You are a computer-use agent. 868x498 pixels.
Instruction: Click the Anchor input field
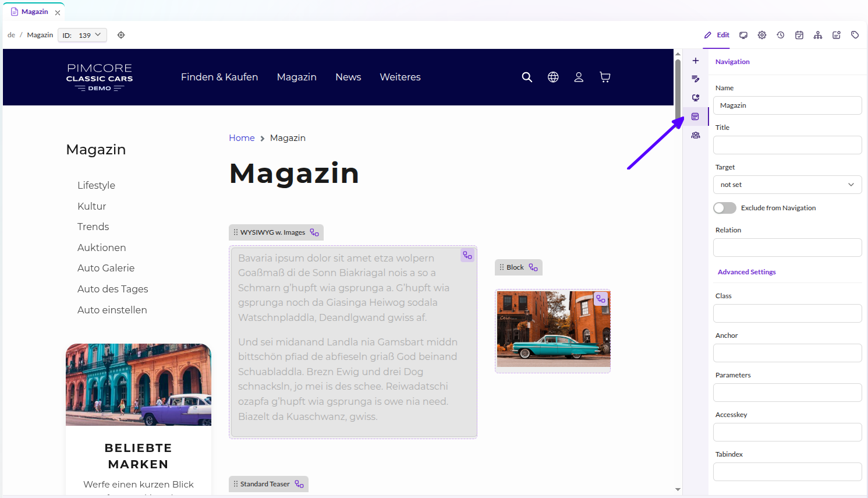[787, 353]
